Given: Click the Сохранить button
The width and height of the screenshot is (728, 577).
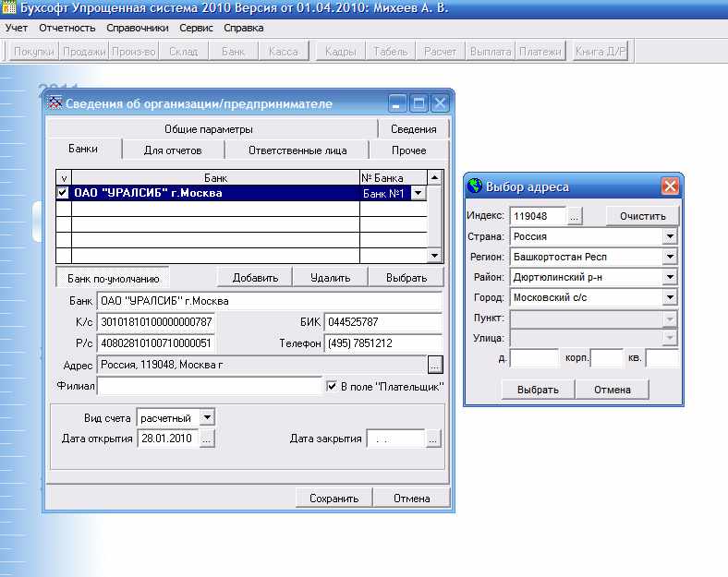Looking at the screenshot, I should click(334, 499).
